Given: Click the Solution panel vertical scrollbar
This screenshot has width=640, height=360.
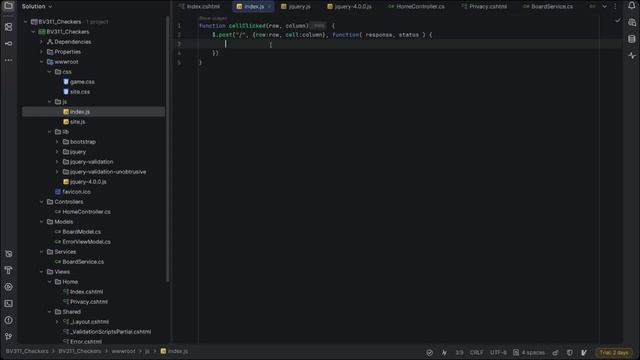Looking at the screenshot, I should [x=167, y=149].
